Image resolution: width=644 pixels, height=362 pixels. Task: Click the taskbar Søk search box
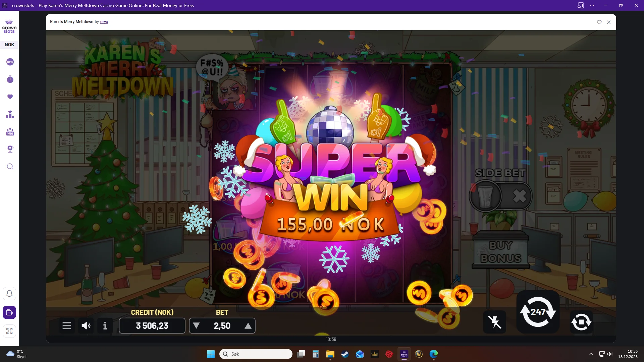click(256, 354)
